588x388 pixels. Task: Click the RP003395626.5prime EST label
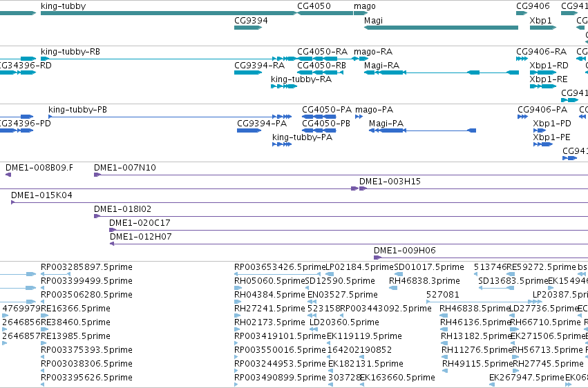pyautogui.click(x=86, y=378)
